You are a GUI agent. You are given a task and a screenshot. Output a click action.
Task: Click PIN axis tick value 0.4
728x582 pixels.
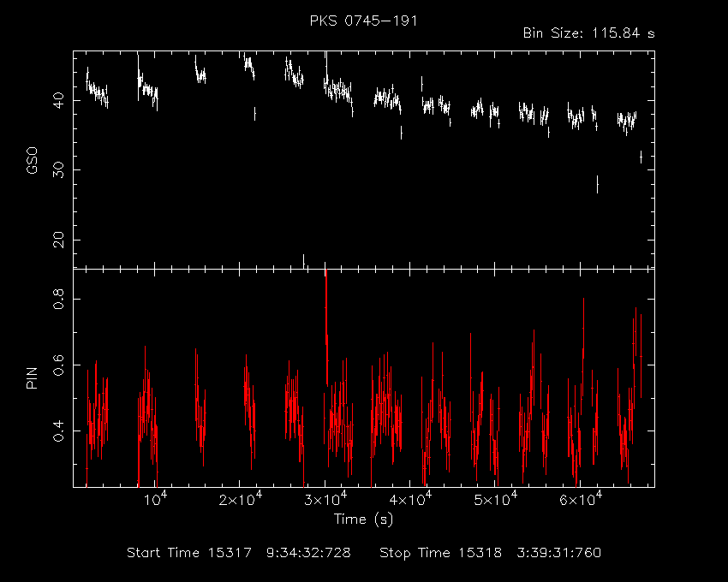tap(59, 431)
